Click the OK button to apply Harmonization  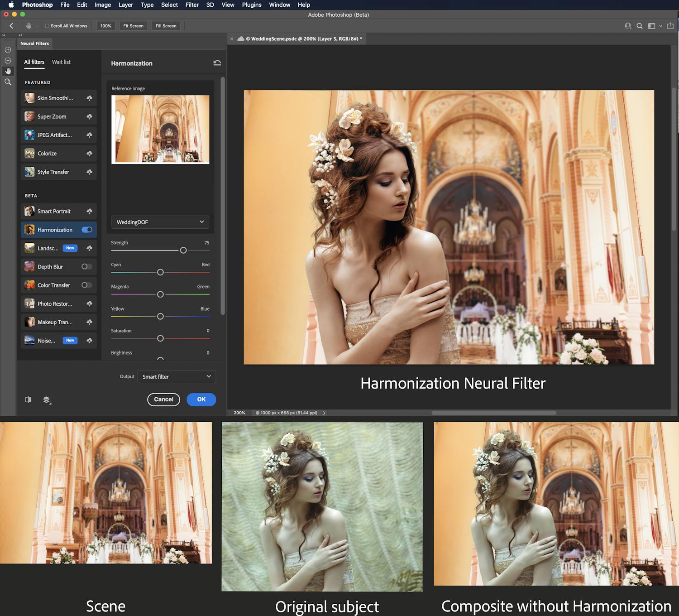click(201, 399)
